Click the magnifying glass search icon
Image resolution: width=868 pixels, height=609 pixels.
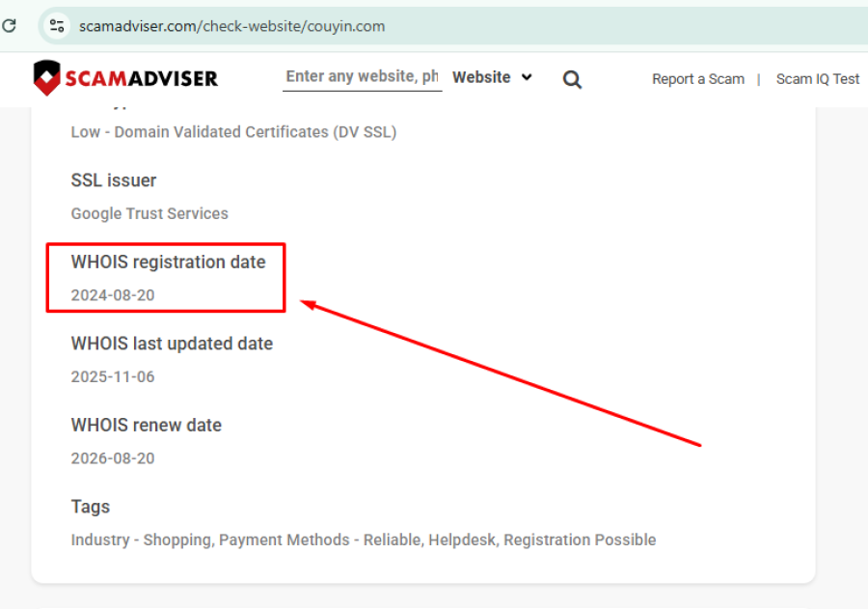(572, 79)
